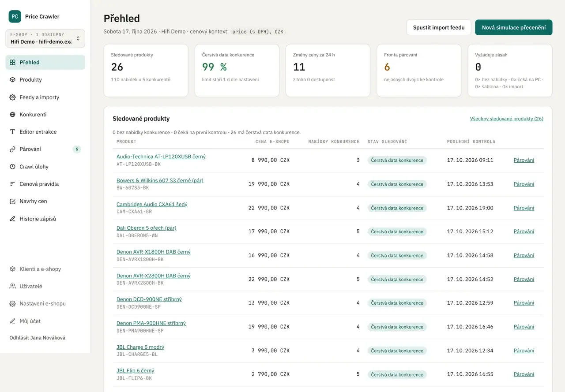The image size is (565, 392).
Task: Click the Nastavení e-shopu gear icon
Action: [12, 303]
